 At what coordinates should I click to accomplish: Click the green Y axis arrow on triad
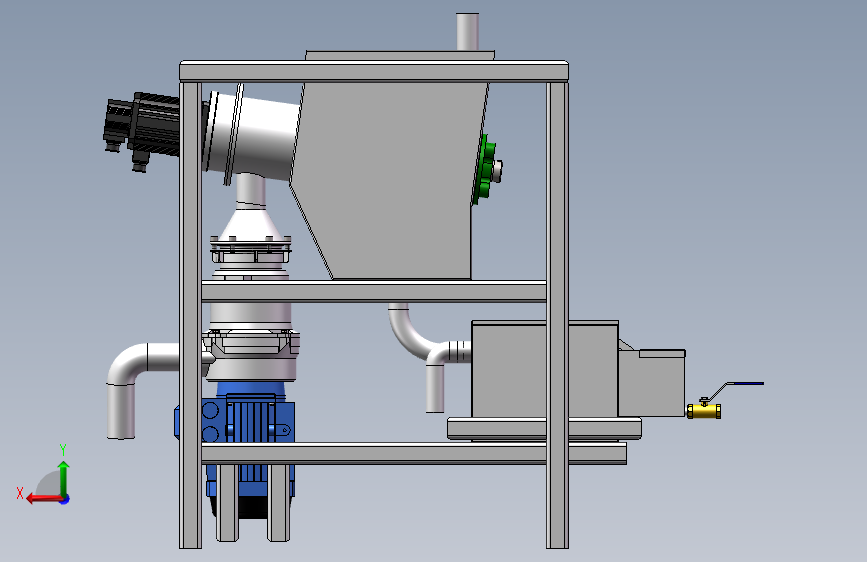point(64,477)
